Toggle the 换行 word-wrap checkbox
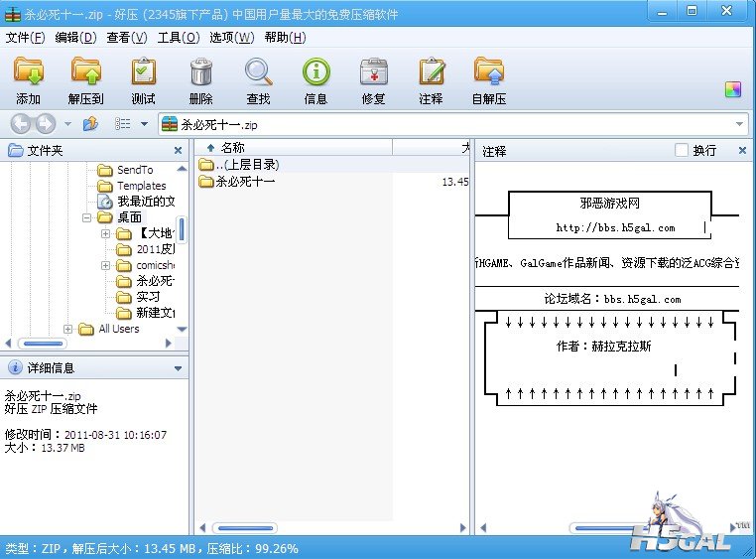756x559 pixels. pos(682,151)
